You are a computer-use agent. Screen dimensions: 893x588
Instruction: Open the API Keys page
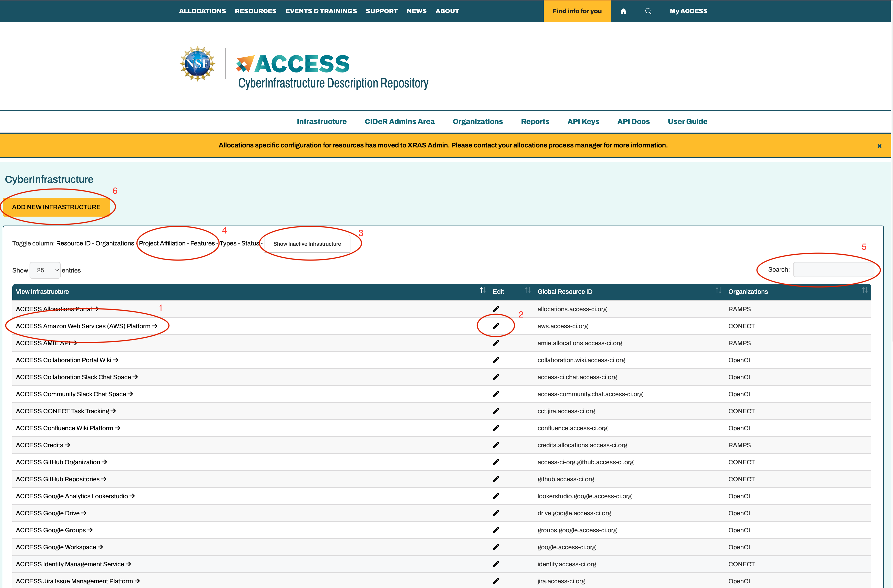(x=583, y=121)
